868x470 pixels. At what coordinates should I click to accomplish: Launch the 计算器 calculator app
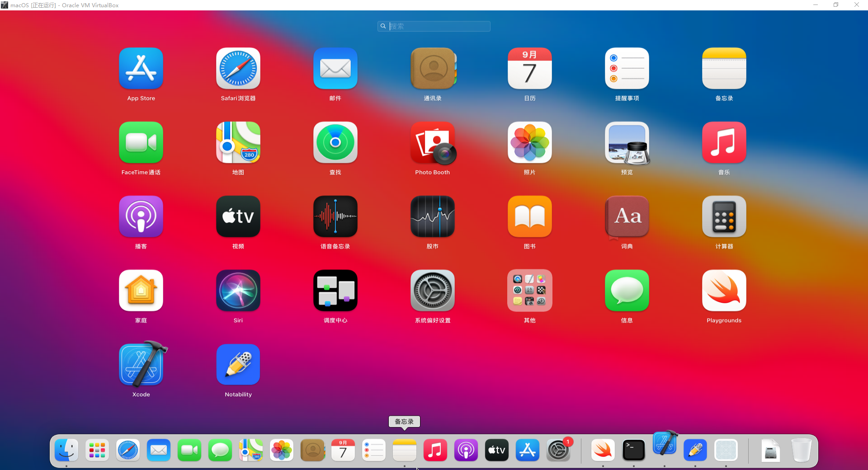point(724,217)
